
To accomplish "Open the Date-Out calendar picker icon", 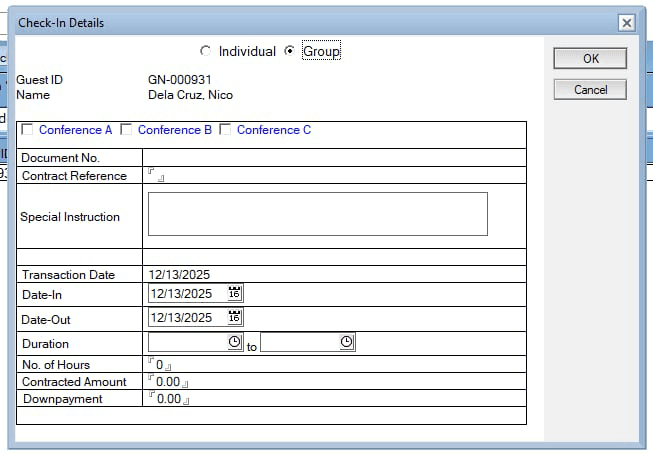I will coord(234,317).
